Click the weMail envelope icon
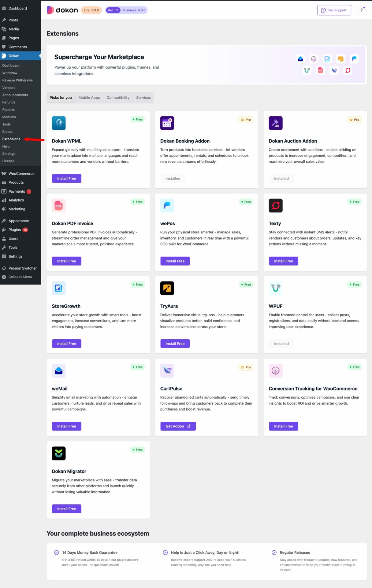Viewport: 372px width, 588px height. click(x=59, y=371)
